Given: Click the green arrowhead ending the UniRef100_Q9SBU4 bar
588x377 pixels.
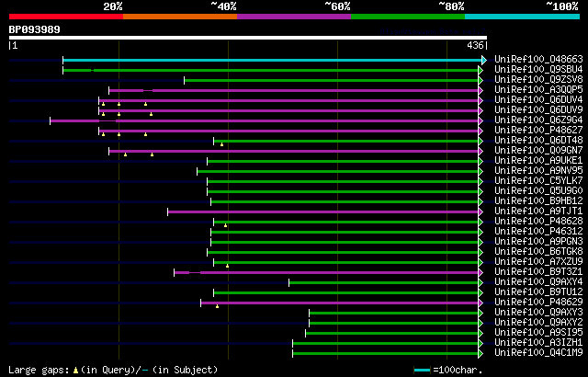Looking at the screenshot, I should (481, 70).
